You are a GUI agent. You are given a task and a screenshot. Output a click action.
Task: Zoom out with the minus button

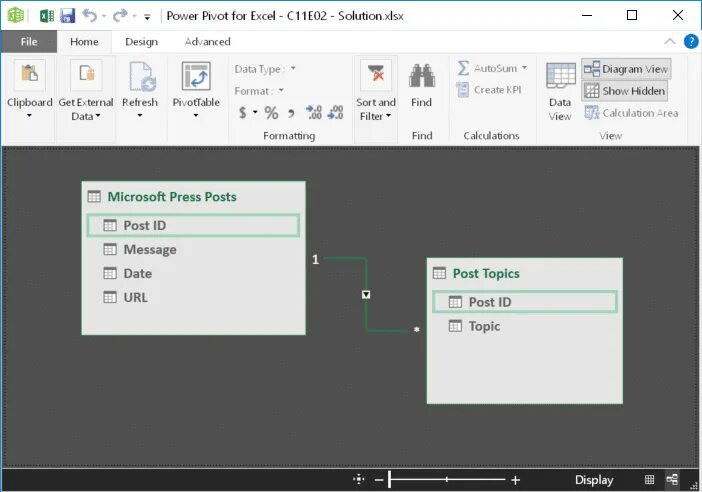pos(379,480)
